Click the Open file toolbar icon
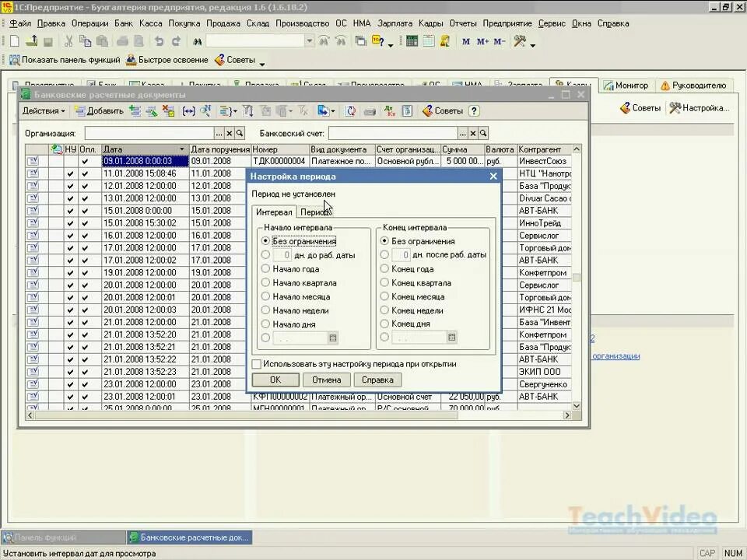The height and width of the screenshot is (560, 747). [x=31, y=41]
